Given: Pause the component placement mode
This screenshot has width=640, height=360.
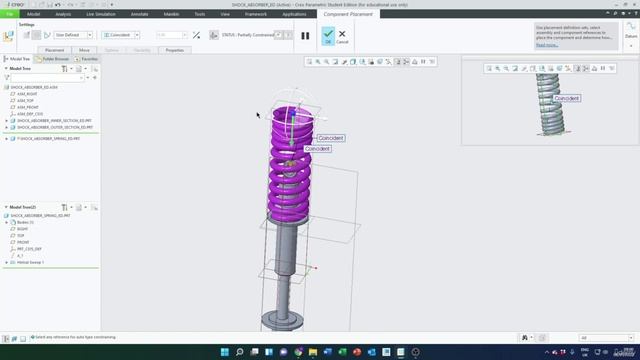Looking at the screenshot, I should tap(305, 36).
